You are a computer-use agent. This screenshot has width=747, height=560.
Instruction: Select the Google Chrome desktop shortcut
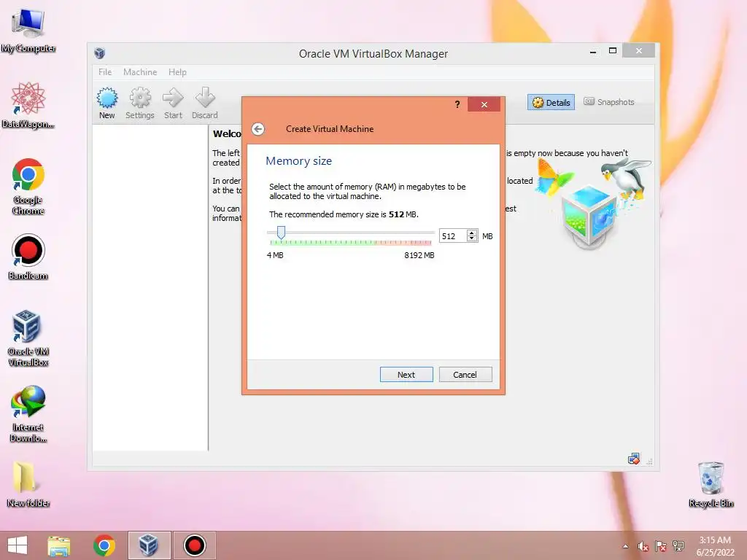(28, 187)
